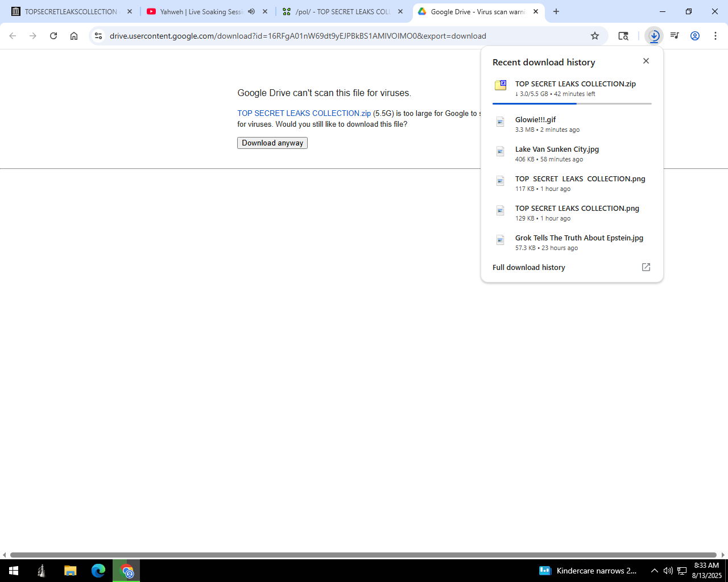Switch to the TOPSECRETLEAKSCOLLECTION tab
Image resolution: width=728 pixels, height=582 pixels.
pyautogui.click(x=71, y=11)
